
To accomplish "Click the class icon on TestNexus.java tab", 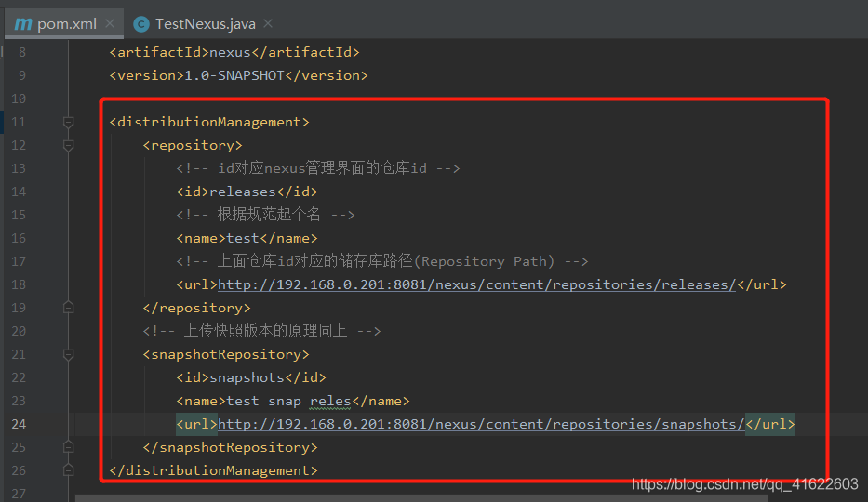I will 141,24.
